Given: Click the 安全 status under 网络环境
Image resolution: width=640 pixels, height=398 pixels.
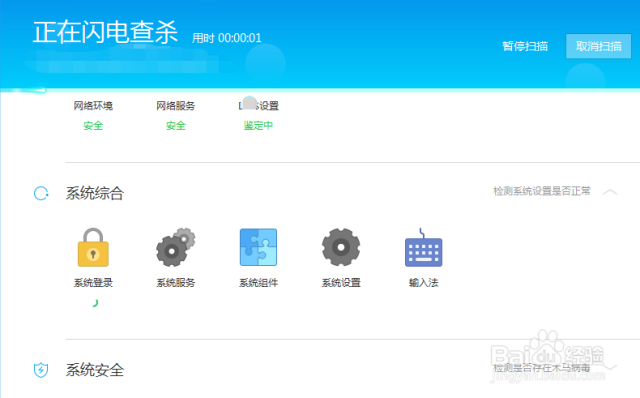Looking at the screenshot, I should [93, 126].
